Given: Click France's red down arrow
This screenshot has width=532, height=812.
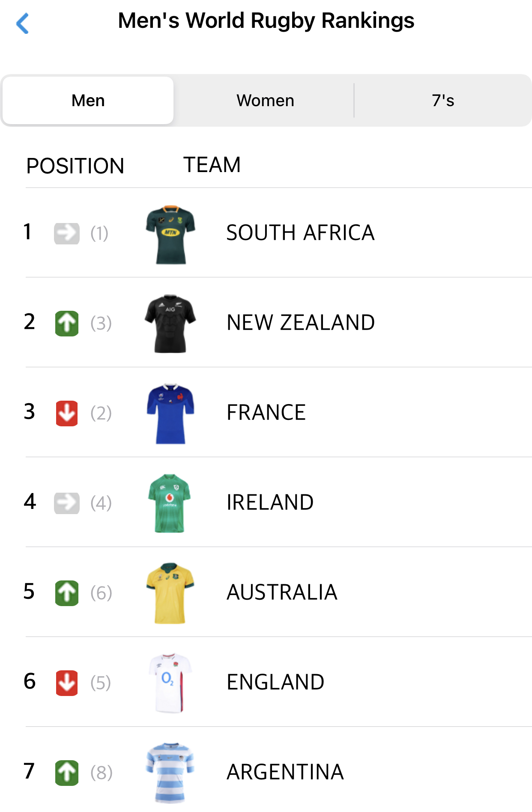Looking at the screenshot, I should coord(67,413).
